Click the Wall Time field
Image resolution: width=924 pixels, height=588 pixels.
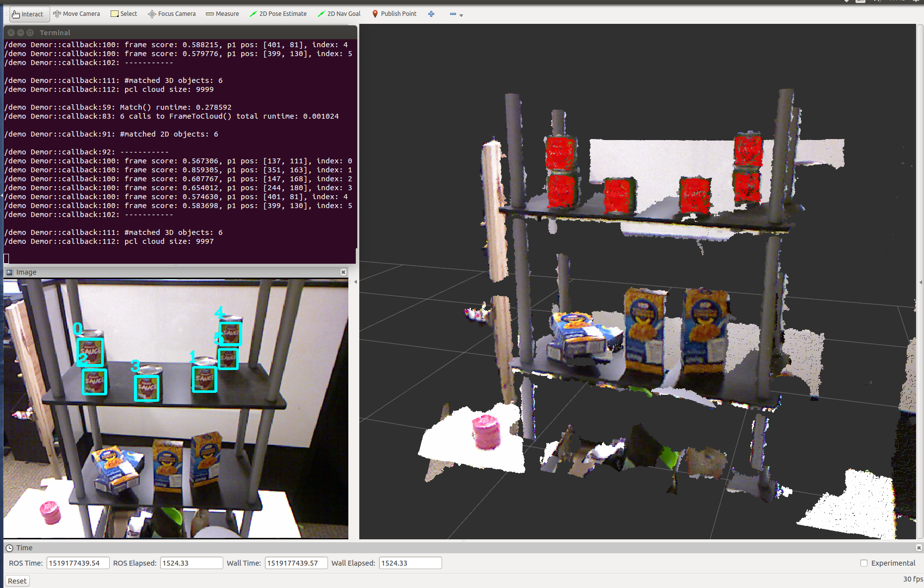tap(296, 563)
